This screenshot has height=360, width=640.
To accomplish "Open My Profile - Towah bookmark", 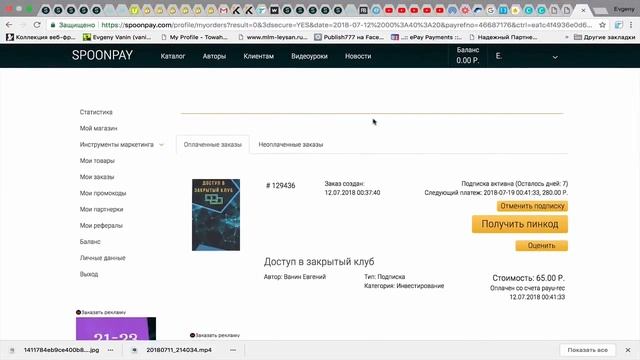I will click(x=194, y=37).
